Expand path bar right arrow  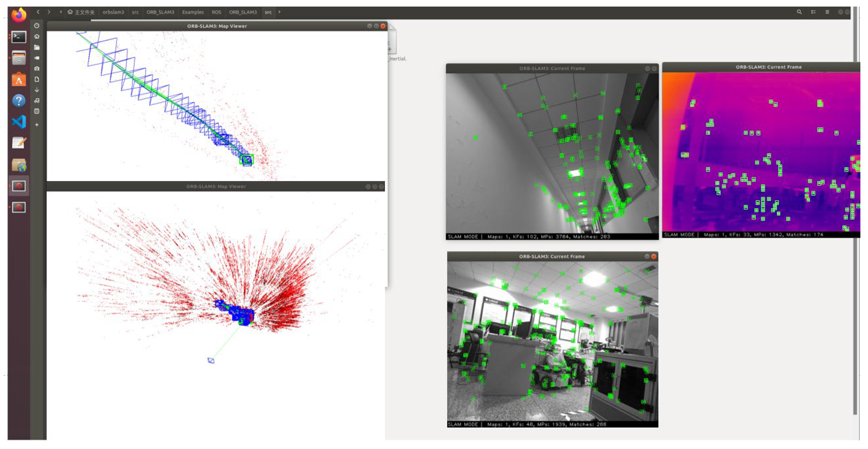pos(279,12)
